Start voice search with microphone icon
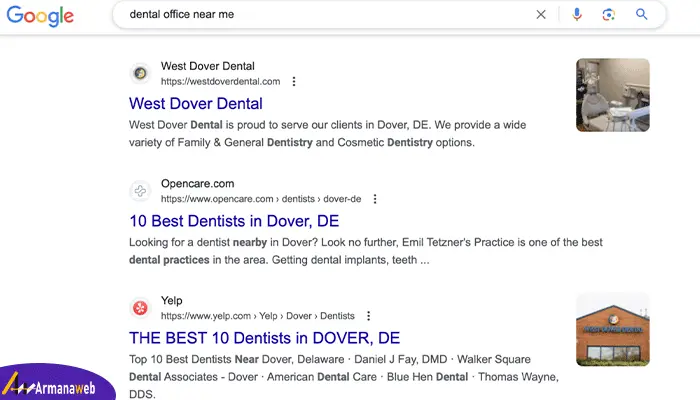 (577, 15)
